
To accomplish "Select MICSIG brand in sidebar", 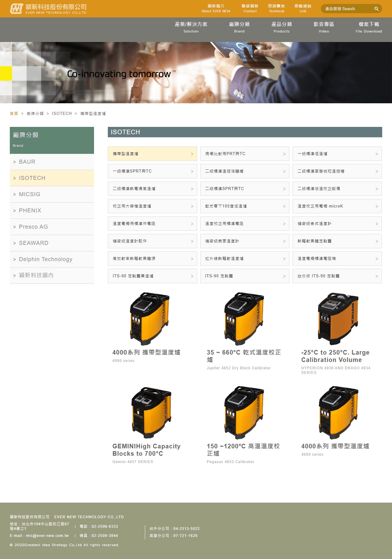I will click(x=52, y=194).
